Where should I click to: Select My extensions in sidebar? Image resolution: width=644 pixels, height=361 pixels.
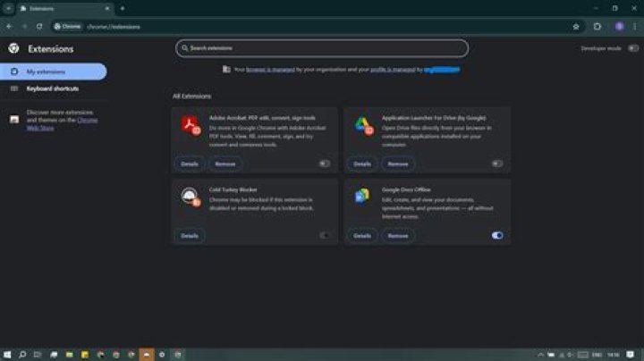point(54,71)
